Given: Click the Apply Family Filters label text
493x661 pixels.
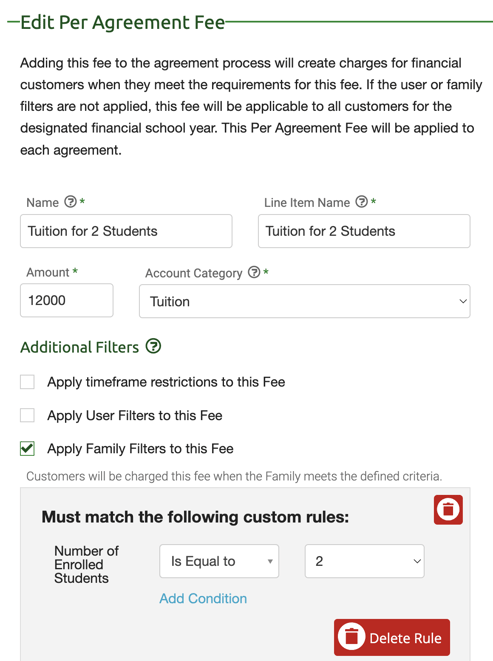Looking at the screenshot, I should (x=140, y=449).
